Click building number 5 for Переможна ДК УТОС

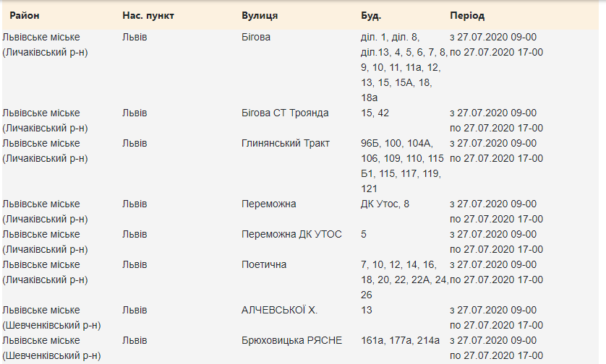364,234
